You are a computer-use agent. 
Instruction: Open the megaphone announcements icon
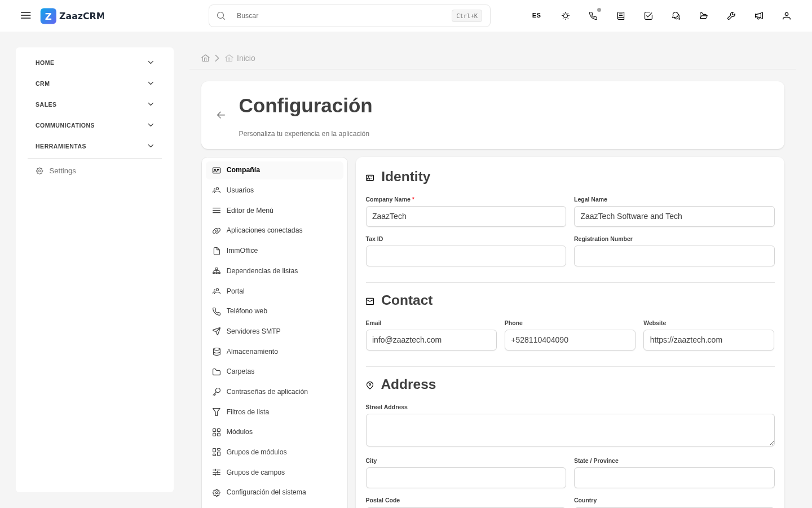click(759, 16)
